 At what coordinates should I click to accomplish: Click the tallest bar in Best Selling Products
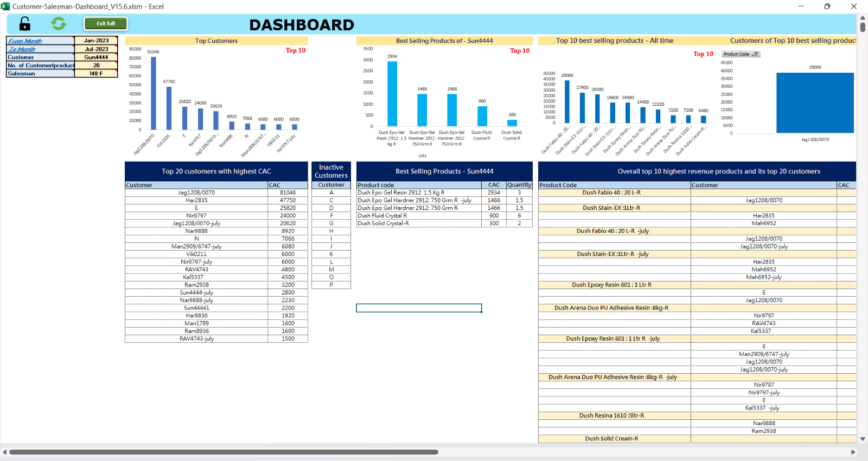click(x=392, y=93)
